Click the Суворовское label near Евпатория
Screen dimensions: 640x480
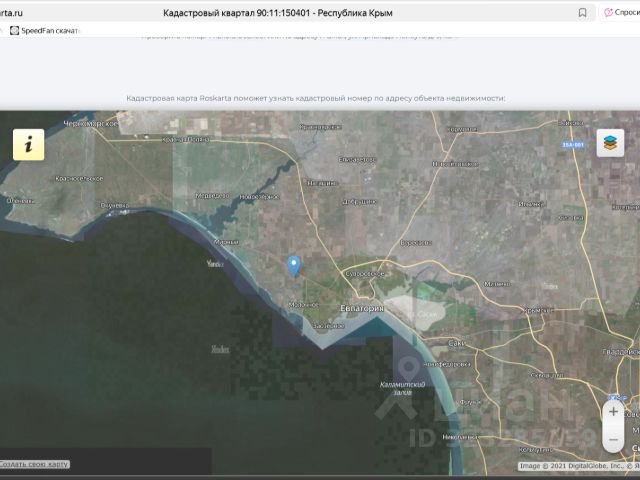tap(365, 274)
